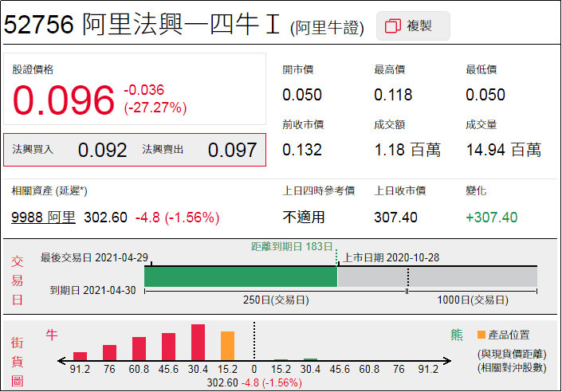Click the red bull bar above 45.6
Viewport: 562px width, 392px height.
[x=168, y=347]
